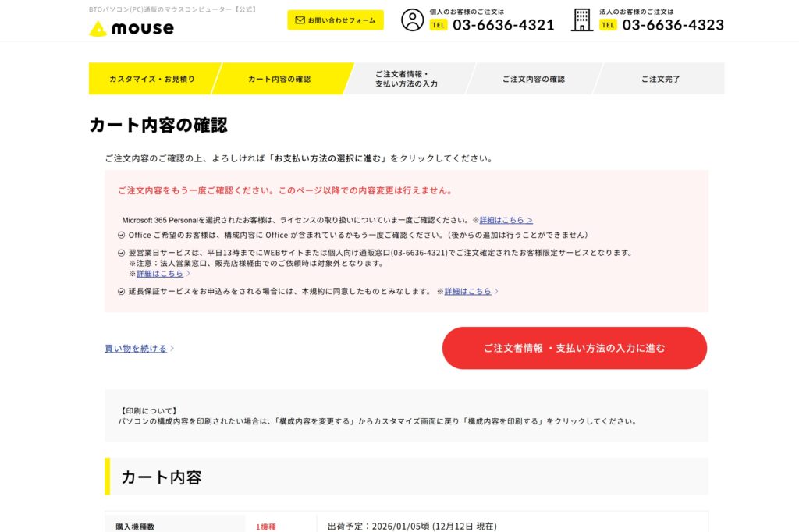Click the person icon for individual customer inquiries
Viewport: 799px width, 532px height.
411,21
